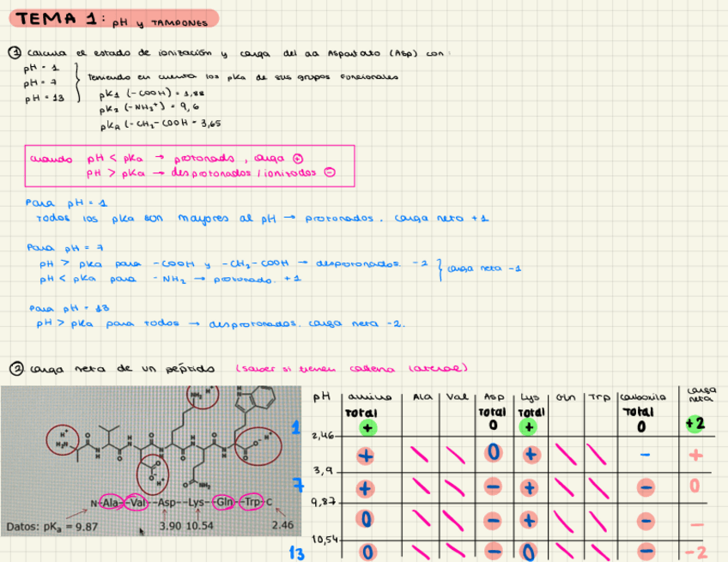Select the circled number 2 exercise marker
This screenshot has height=562, width=728.
pos(15,369)
